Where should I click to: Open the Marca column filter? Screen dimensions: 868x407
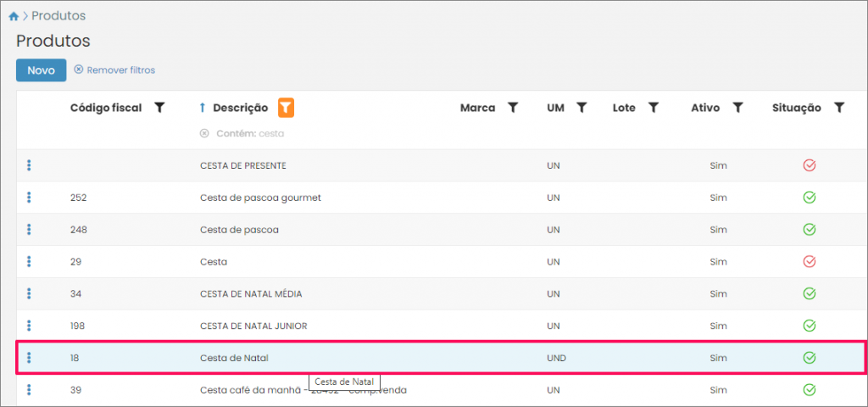coord(512,108)
